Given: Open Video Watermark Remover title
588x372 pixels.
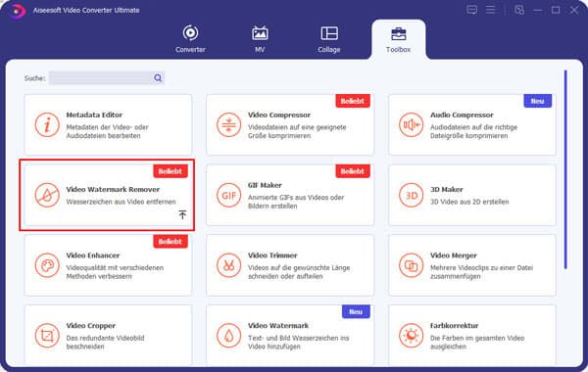Looking at the screenshot, I should point(113,190).
